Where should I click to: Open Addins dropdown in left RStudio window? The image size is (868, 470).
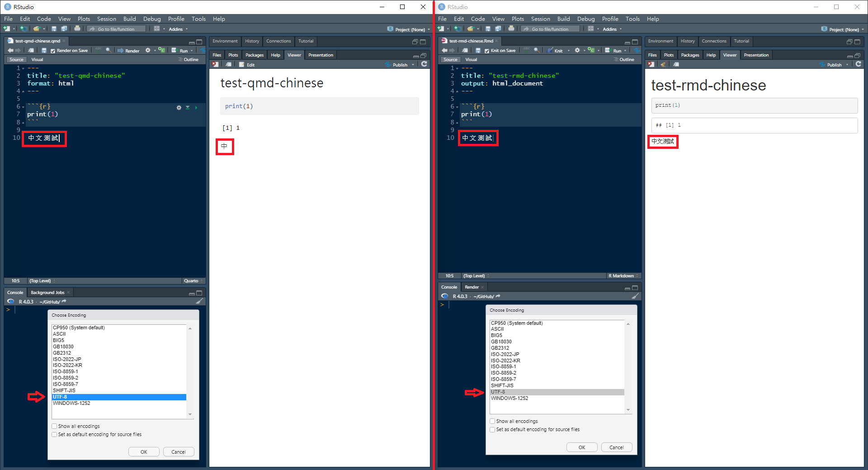point(178,29)
